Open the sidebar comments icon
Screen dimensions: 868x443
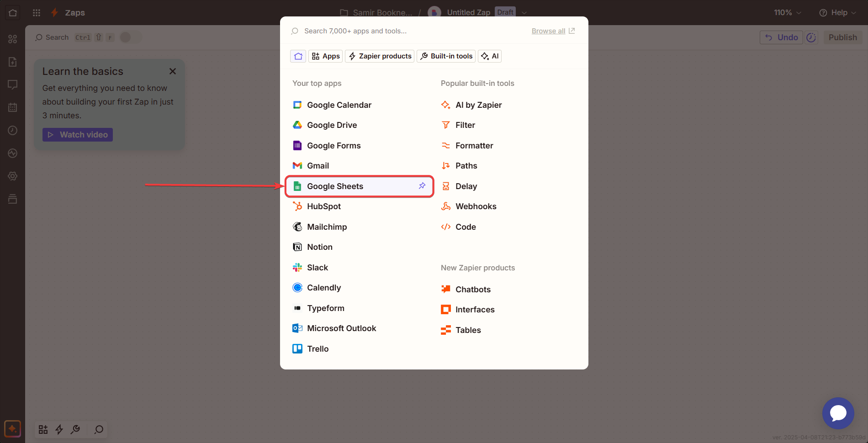pos(13,85)
